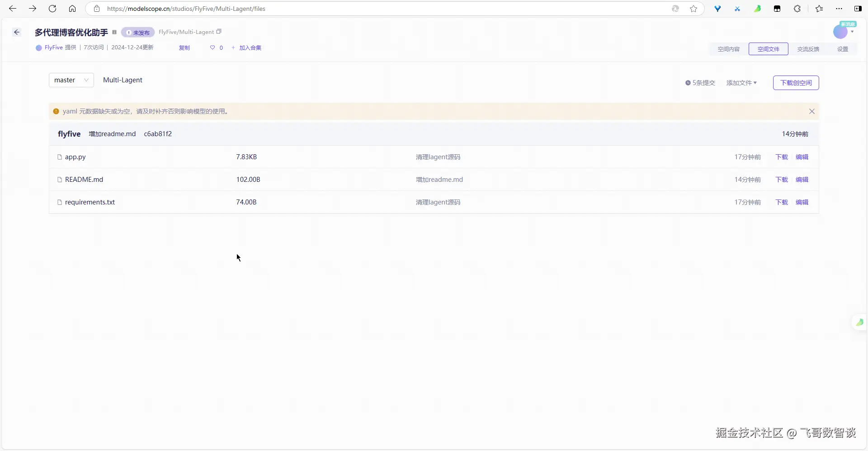
Task: Click the latest commit message 增加readme.md in header
Action: [x=112, y=134]
